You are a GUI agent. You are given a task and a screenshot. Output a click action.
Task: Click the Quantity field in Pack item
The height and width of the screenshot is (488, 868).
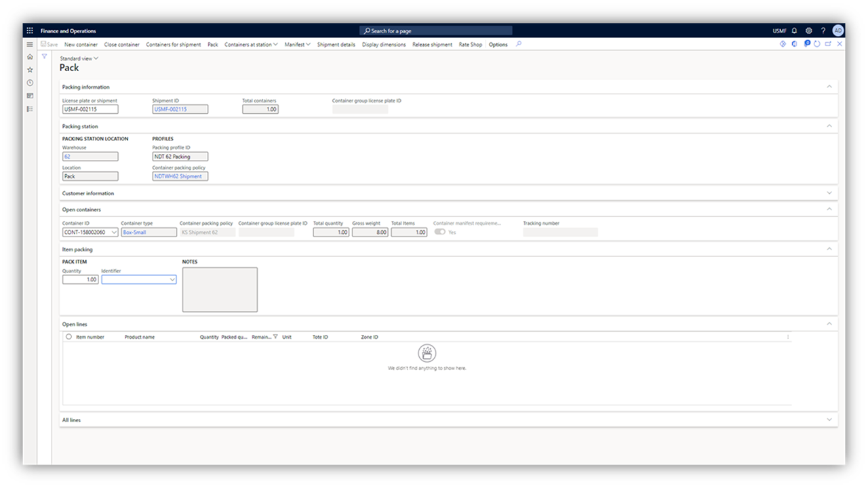80,279
